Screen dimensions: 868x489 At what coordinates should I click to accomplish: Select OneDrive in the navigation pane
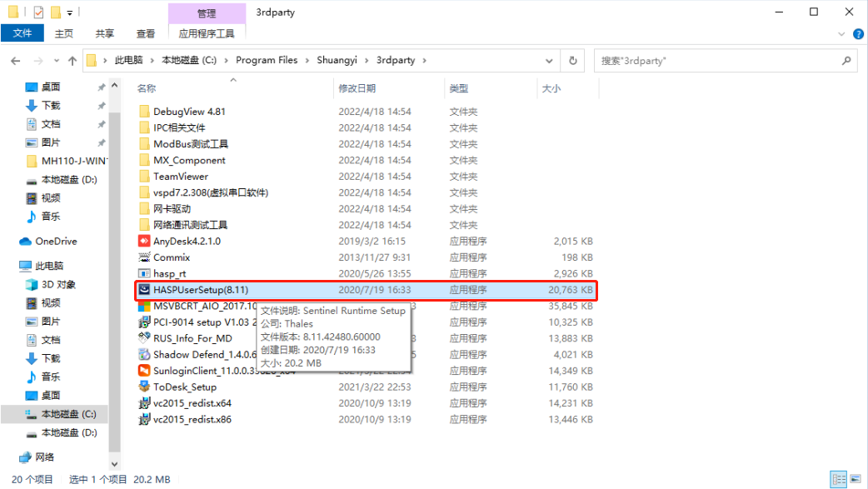click(x=56, y=242)
